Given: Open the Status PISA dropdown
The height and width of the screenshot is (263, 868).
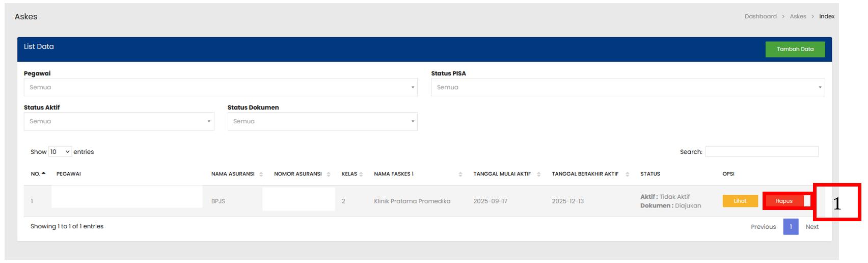Looking at the screenshot, I should click(628, 87).
